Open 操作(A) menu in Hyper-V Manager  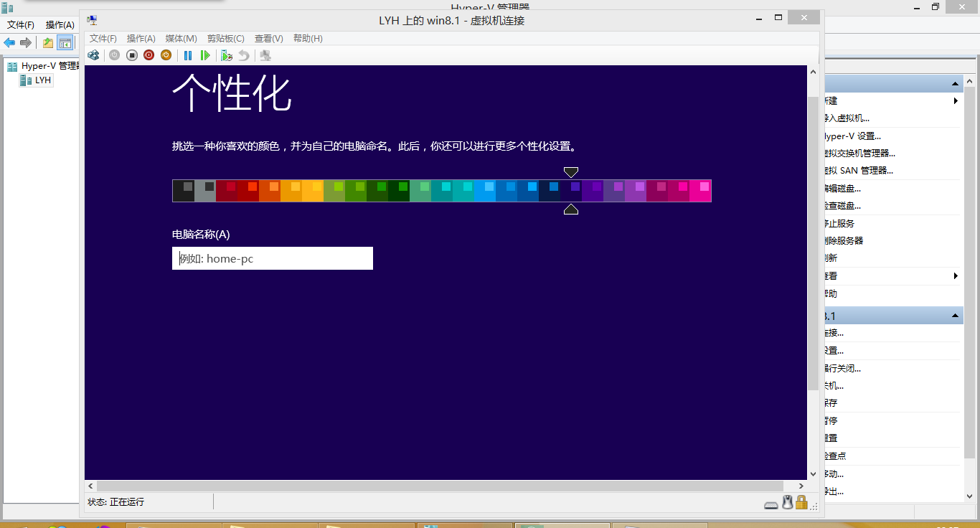(60, 25)
